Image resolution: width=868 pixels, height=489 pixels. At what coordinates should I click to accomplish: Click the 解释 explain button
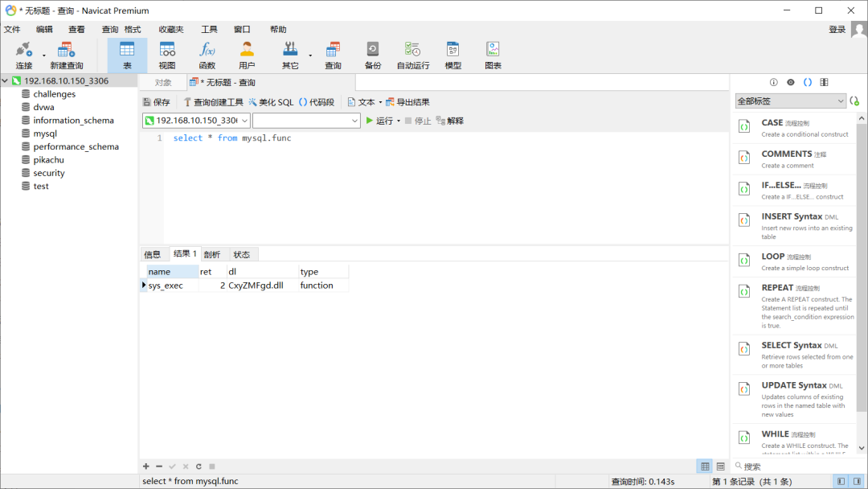tap(450, 120)
